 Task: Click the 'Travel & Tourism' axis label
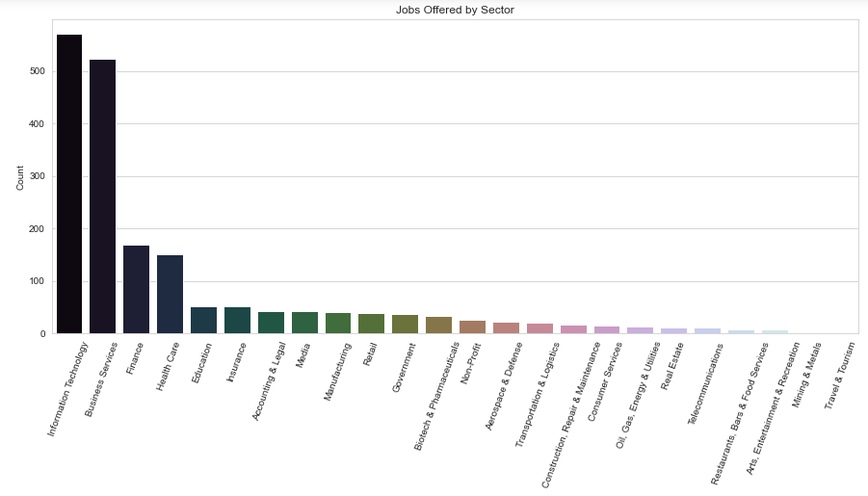click(838, 376)
